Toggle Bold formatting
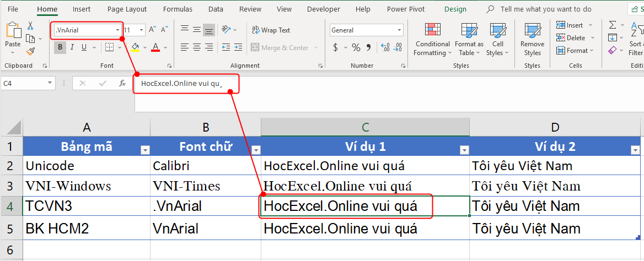This screenshot has height=261, width=644. 61,47
